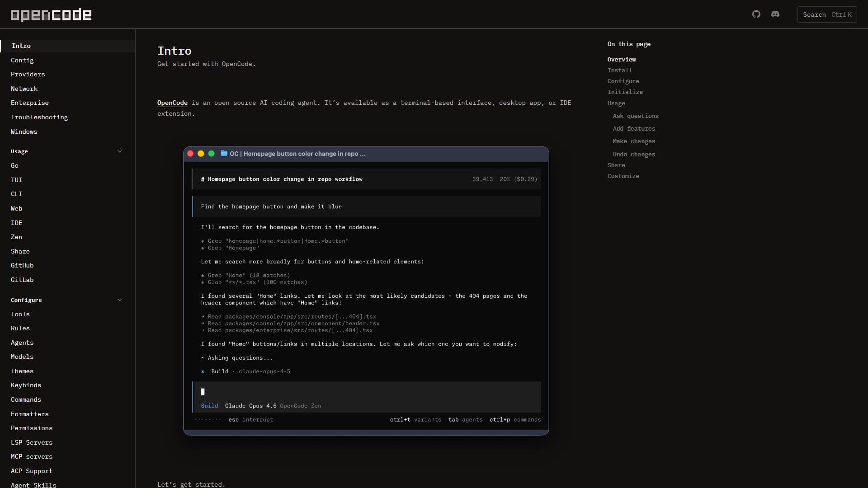Jump to Make changes subsection

point(634,141)
